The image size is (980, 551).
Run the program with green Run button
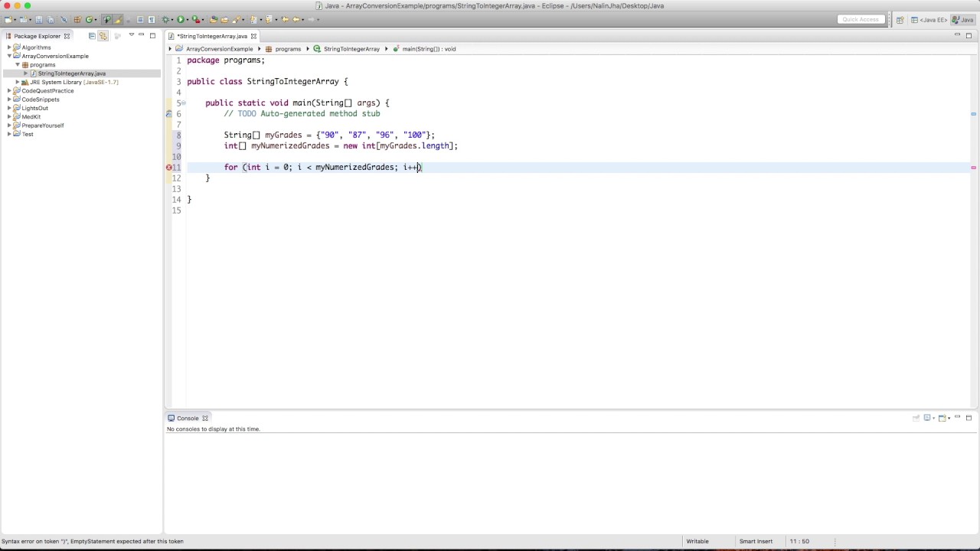coord(181,19)
